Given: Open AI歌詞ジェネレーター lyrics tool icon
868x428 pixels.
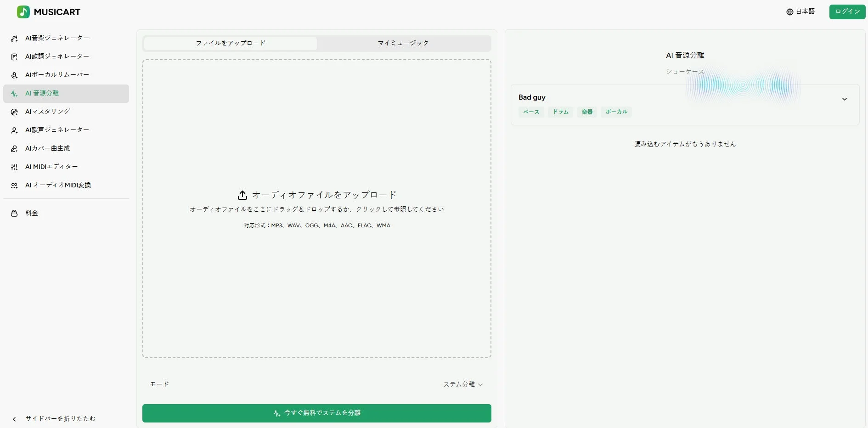Looking at the screenshot, I should (14, 56).
